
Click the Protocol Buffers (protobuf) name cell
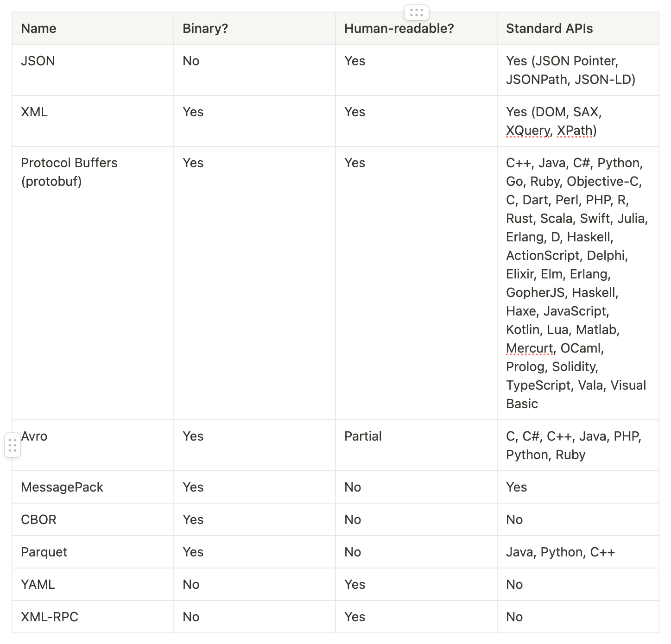click(70, 172)
